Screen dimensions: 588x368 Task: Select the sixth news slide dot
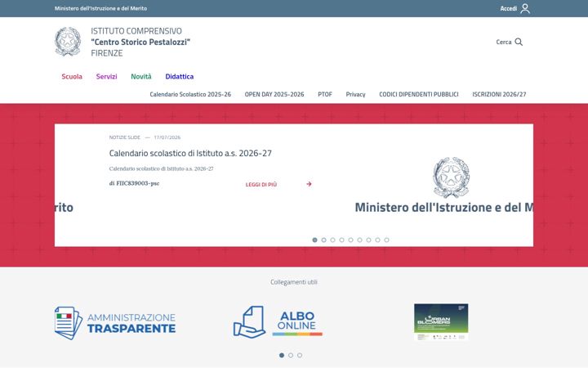[x=359, y=240]
